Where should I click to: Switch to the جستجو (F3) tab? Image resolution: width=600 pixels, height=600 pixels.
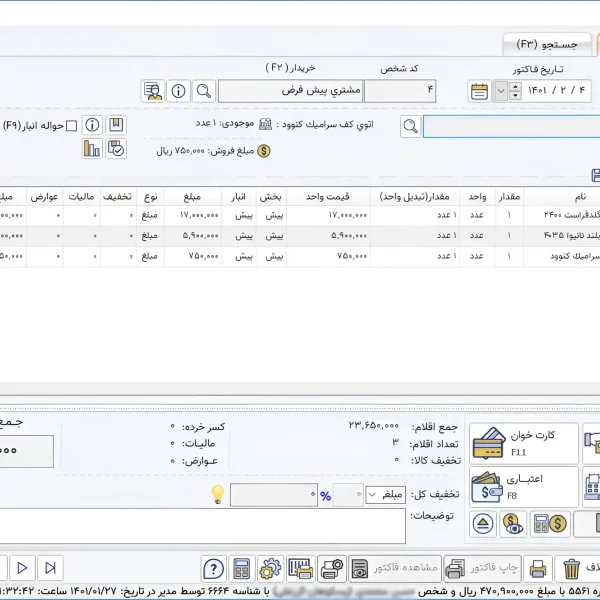click(547, 44)
